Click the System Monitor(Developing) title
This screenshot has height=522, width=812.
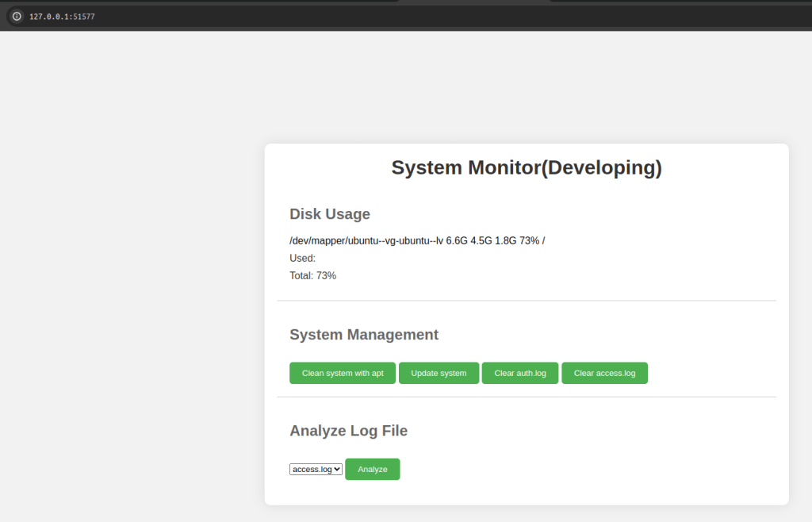tap(526, 167)
